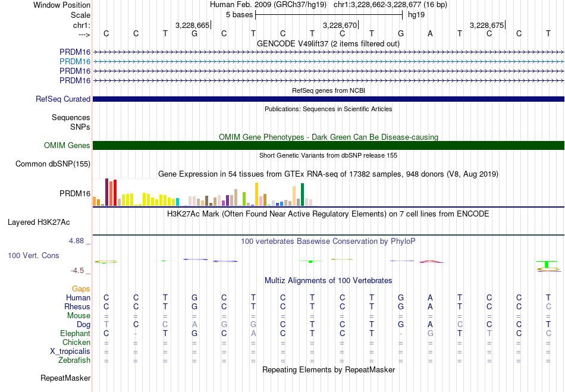This screenshot has width=565, height=392.
Task: Click the OMIM Gene Phenotypes green title
Action: pyautogui.click(x=328, y=137)
